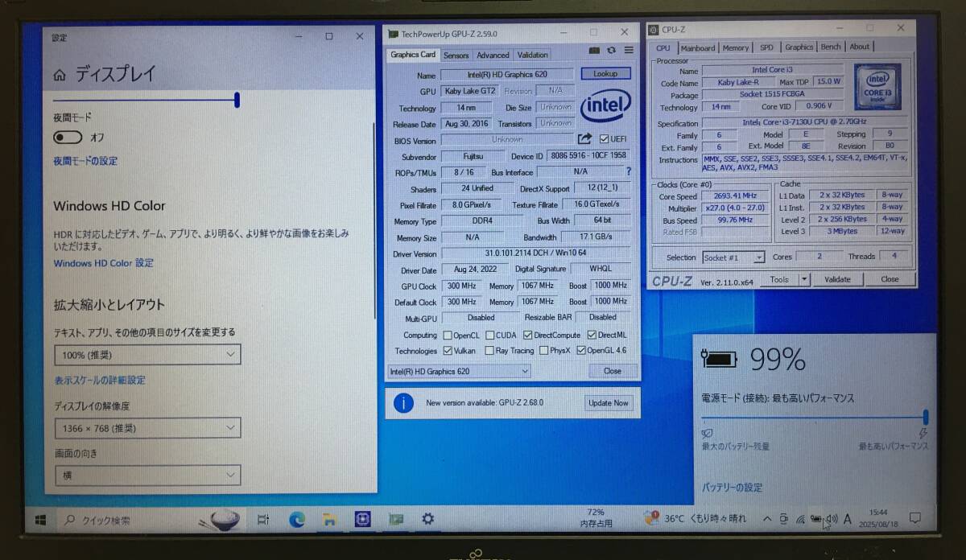Image resolution: width=966 pixels, height=560 pixels.
Task: Open the notification center icon
Action: 914,518
